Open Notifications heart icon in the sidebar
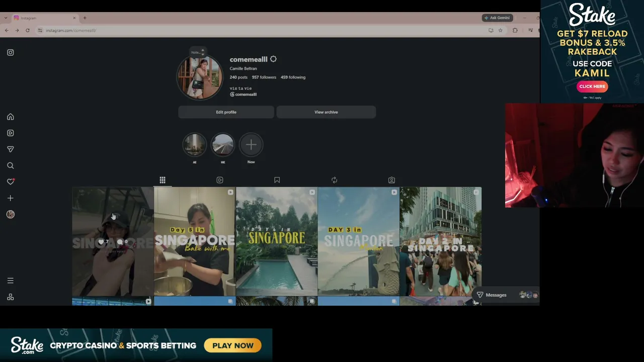 [x=11, y=182]
